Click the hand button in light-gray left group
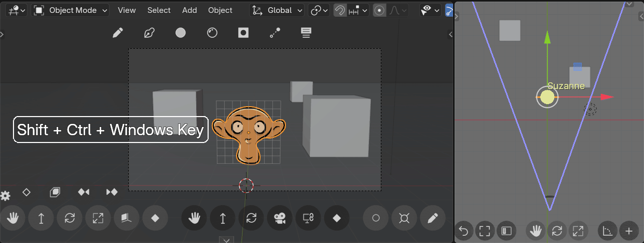Image resolution: width=644 pixels, height=243 pixels. tap(12, 218)
